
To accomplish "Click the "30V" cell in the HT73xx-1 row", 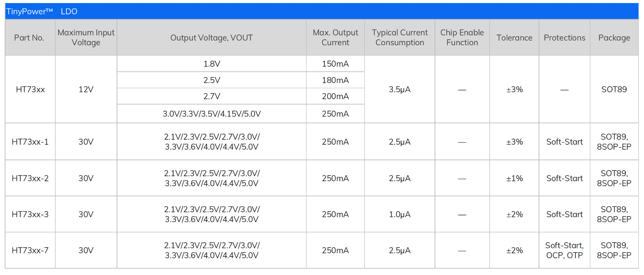I will pyautogui.click(x=86, y=142).
